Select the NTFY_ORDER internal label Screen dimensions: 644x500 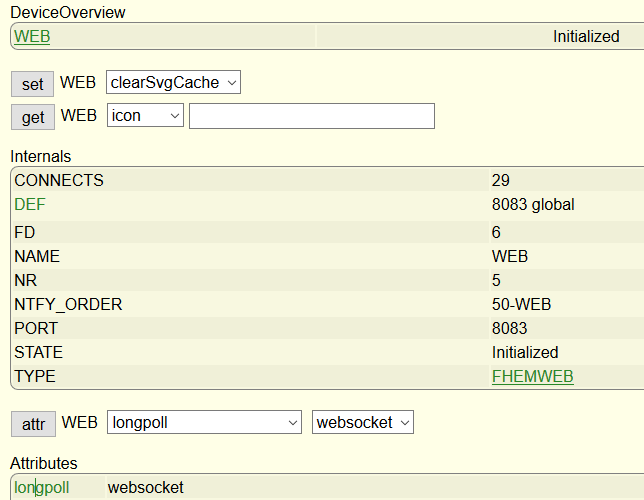68,304
